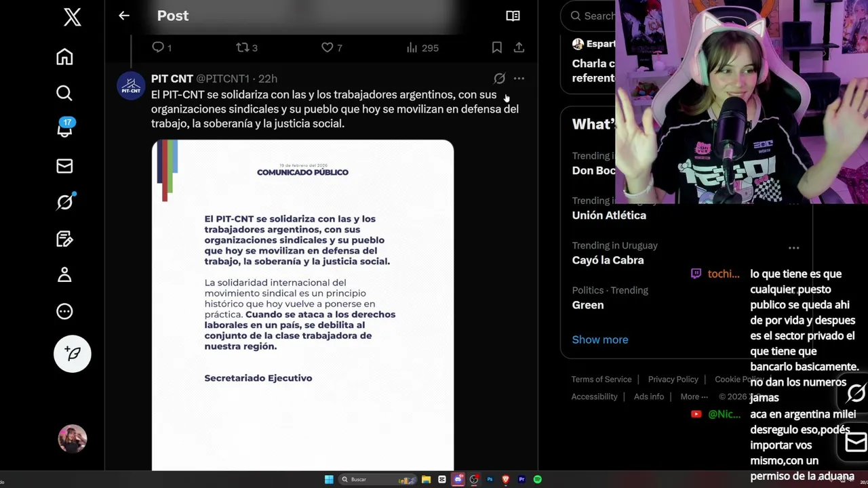Open CapCut from the taskbar
The height and width of the screenshot is (488, 868).
tap(442, 479)
